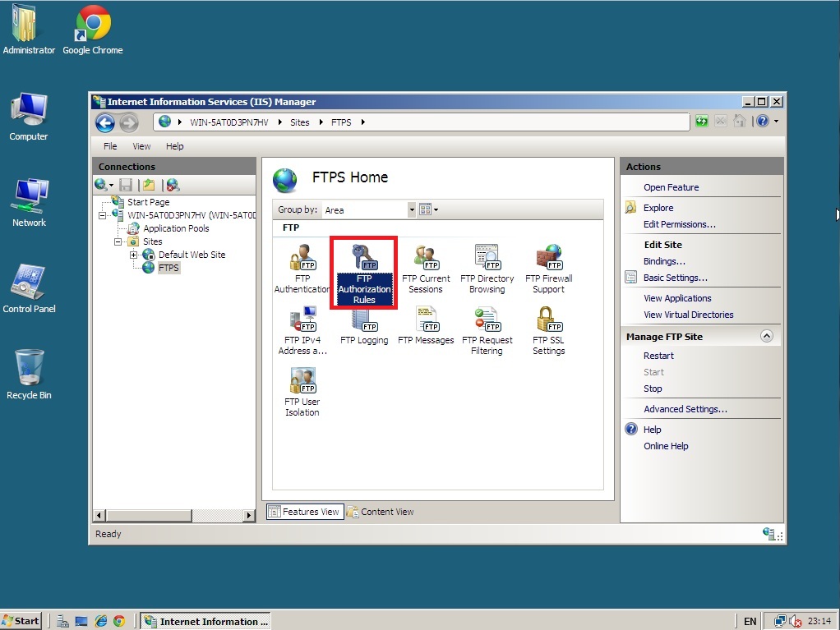Image resolution: width=840 pixels, height=630 pixels.
Task: Click the view mode icon beside Group by
Action: coord(426,209)
